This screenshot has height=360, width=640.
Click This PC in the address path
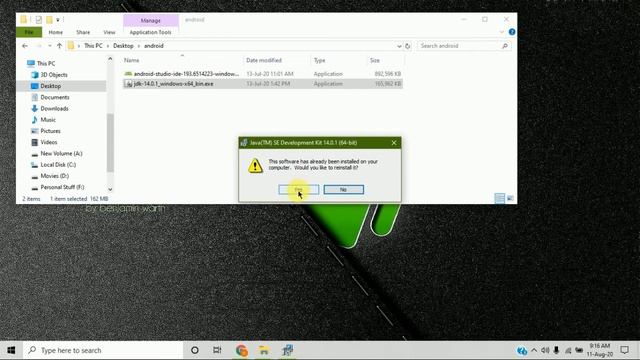pyautogui.click(x=93, y=46)
